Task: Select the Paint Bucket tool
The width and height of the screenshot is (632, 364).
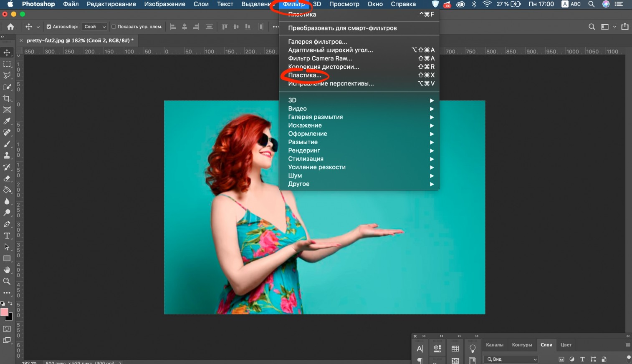Action: coord(7,190)
